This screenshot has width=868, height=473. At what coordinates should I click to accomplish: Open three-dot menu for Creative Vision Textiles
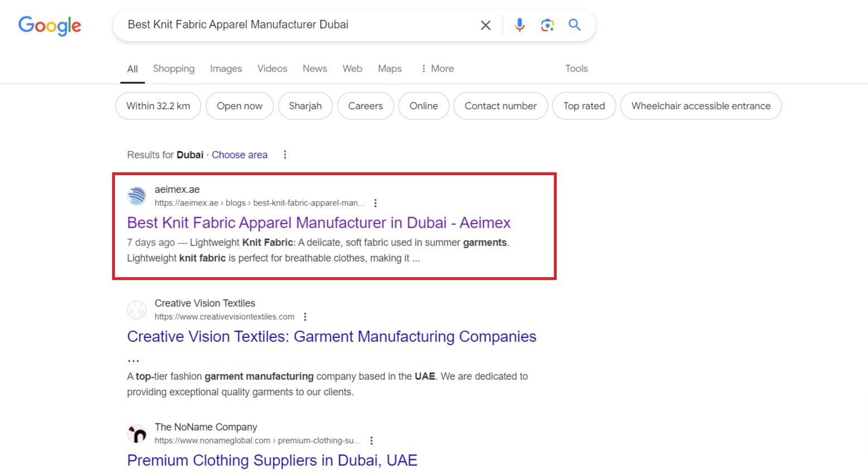click(305, 317)
